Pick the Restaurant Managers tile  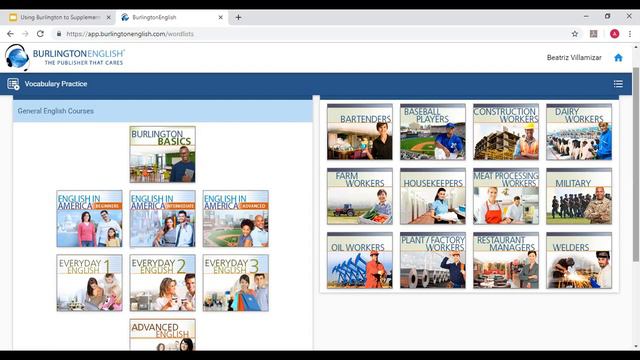tap(506, 260)
